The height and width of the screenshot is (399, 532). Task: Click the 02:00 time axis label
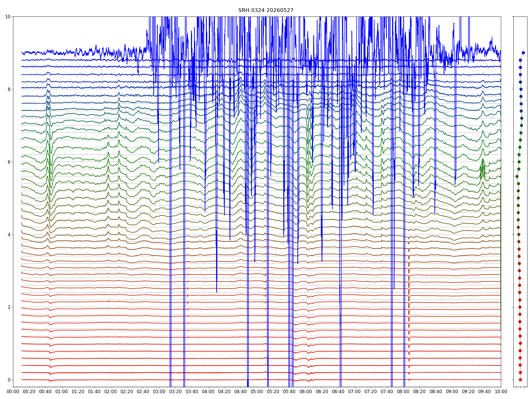(111, 392)
